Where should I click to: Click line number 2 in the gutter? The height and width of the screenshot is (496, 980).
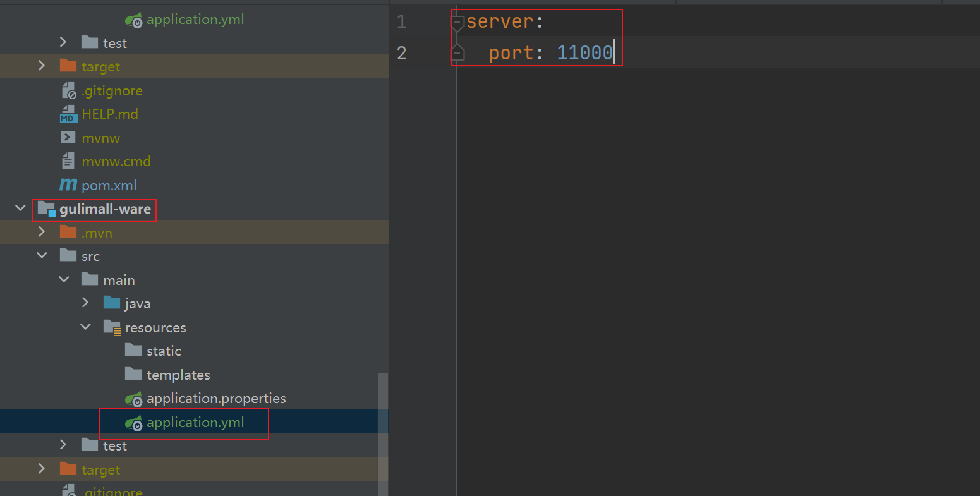tap(402, 52)
